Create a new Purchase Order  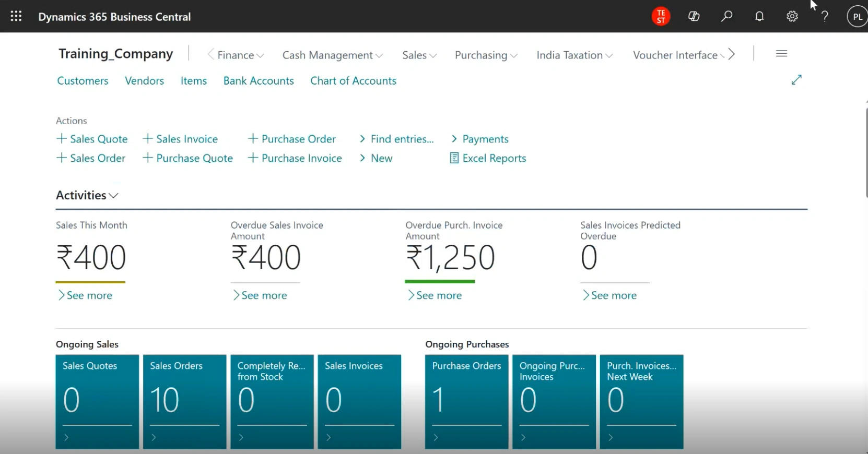(x=292, y=139)
